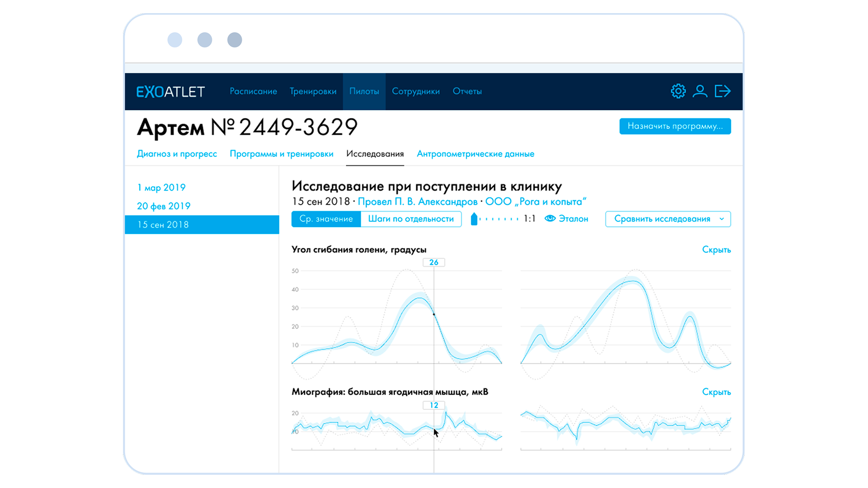Select the 15 сен 2018 study

pos(202,225)
